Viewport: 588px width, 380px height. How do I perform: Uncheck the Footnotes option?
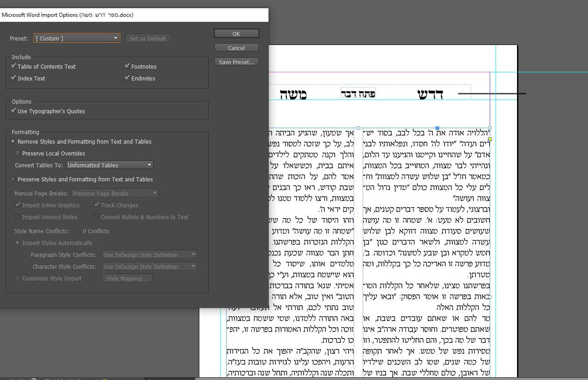127,66
